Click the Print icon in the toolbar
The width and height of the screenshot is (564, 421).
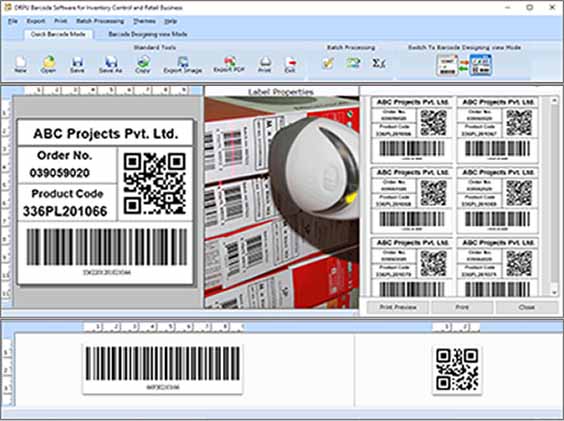coord(265,64)
